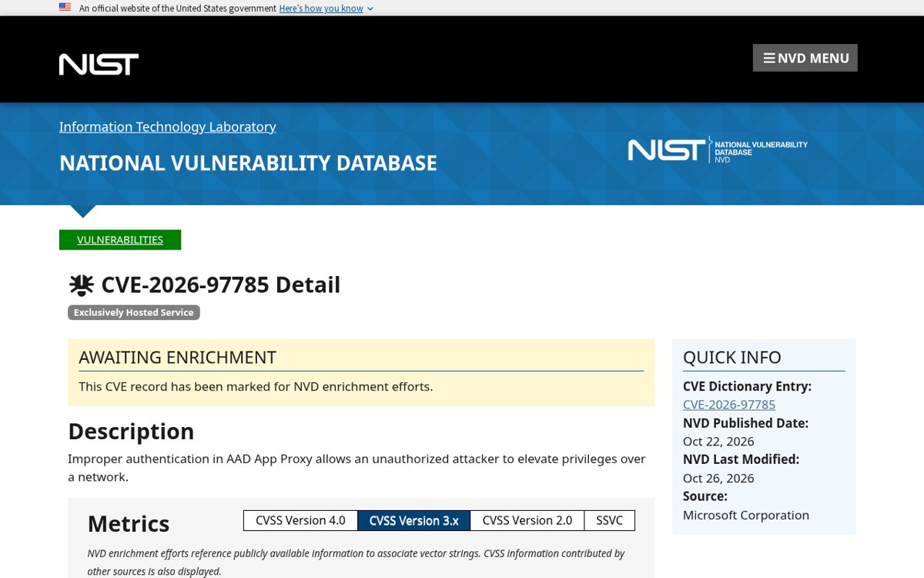This screenshot has height=578, width=924.
Task: Click the last modified date Oct 26, 2026
Action: 718,479
